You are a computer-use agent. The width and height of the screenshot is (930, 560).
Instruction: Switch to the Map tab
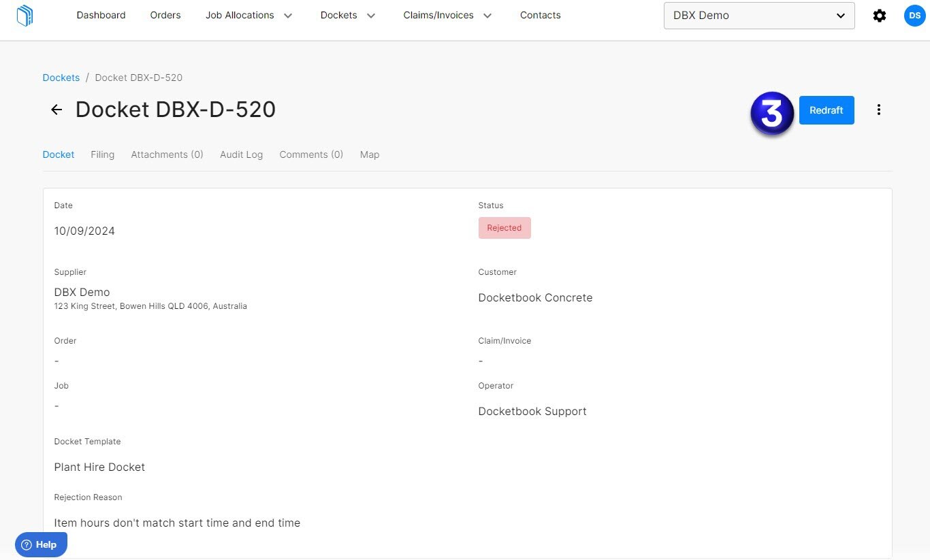[x=369, y=154]
